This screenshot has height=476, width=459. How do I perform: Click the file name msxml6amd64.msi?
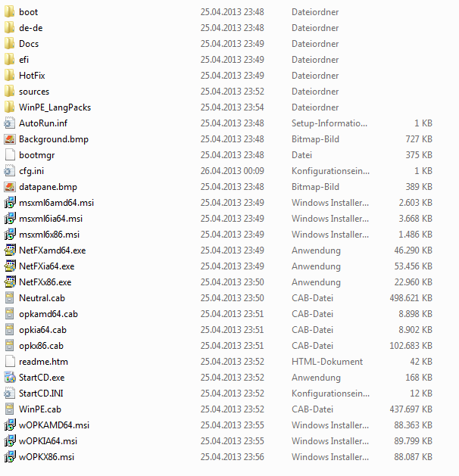57,203
